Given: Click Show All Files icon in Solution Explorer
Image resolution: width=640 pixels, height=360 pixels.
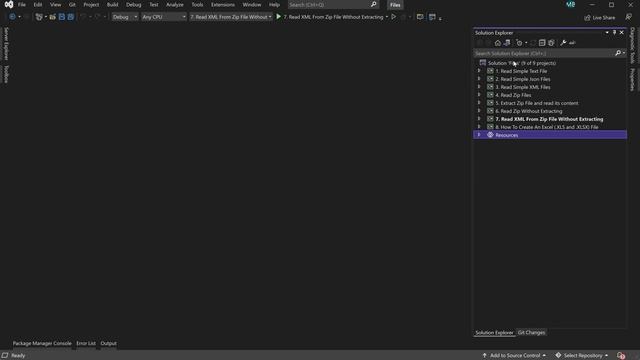Looking at the screenshot, I should pyautogui.click(x=551, y=43).
